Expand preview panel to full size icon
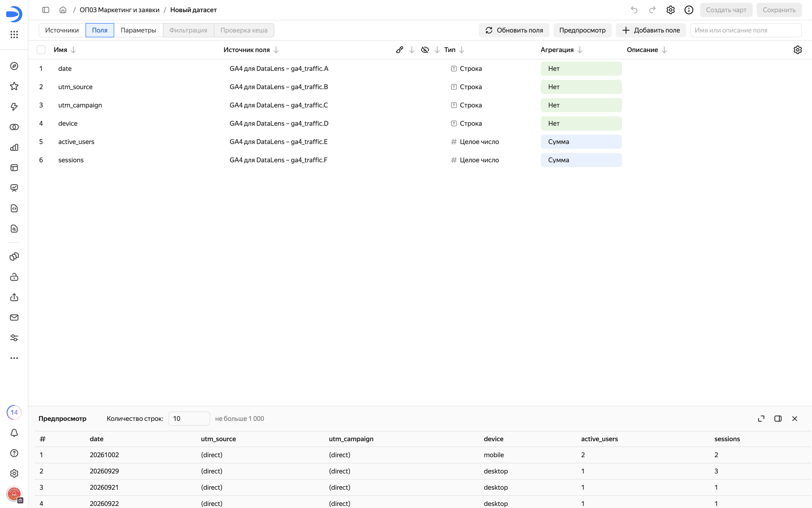The image size is (812, 508). (761, 419)
